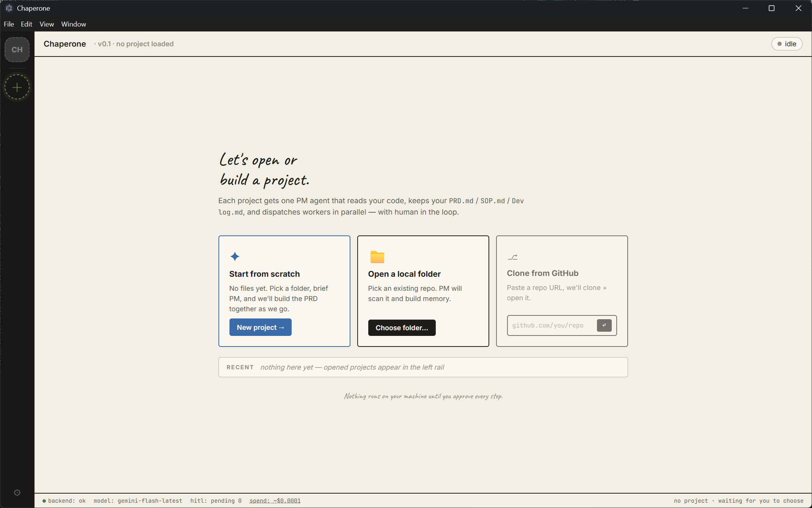Viewport: 812px width, 508px height.
Task: Minimize the Chaperone window
Action: tap(745, 8)
